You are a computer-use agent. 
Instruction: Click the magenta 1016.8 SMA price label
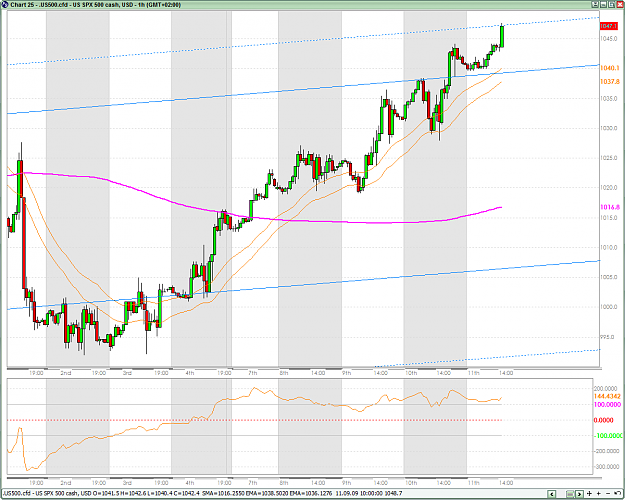coord(610,207)
